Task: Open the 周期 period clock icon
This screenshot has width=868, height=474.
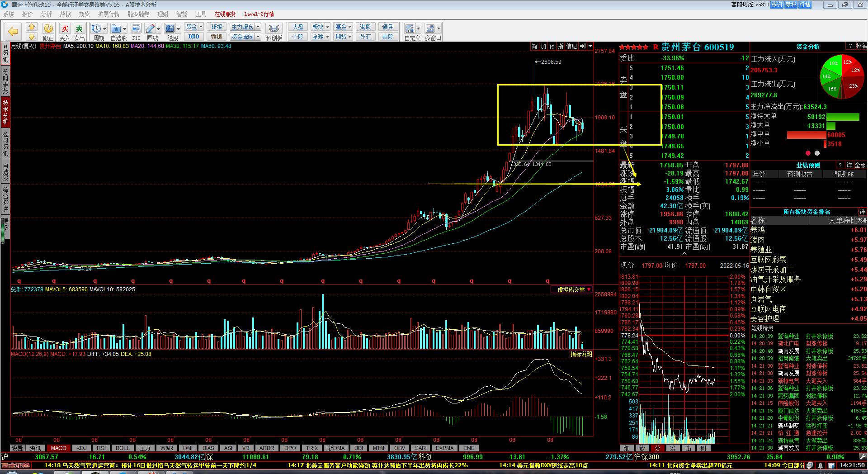Action: click(96, 28)
